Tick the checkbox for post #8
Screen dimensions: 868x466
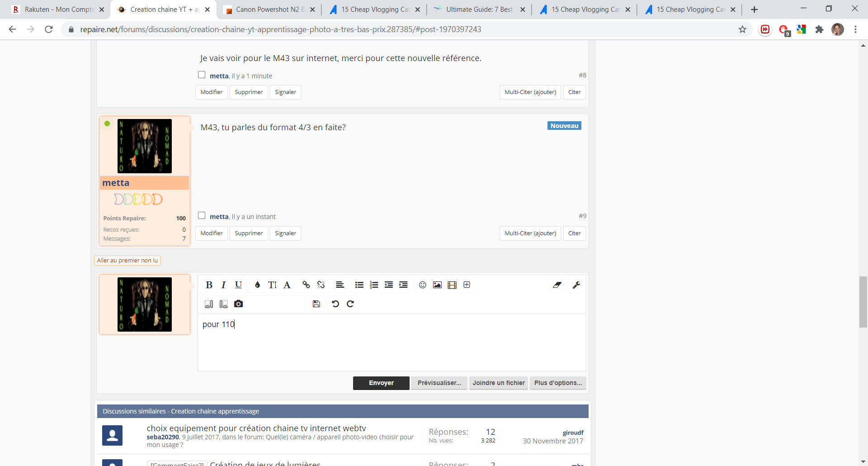pos(202,75)
